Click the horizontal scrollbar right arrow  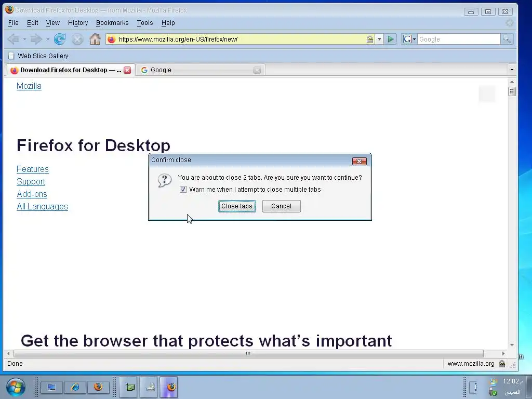(503, 353)
